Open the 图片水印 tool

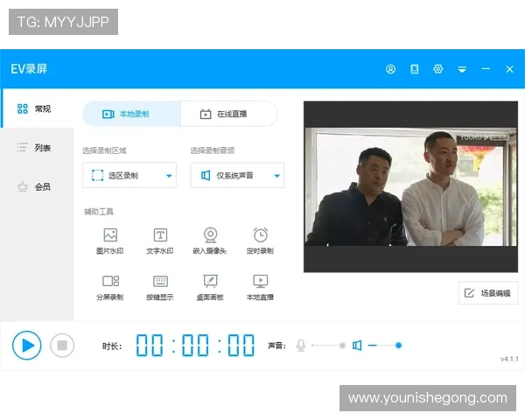pos(110,241)
